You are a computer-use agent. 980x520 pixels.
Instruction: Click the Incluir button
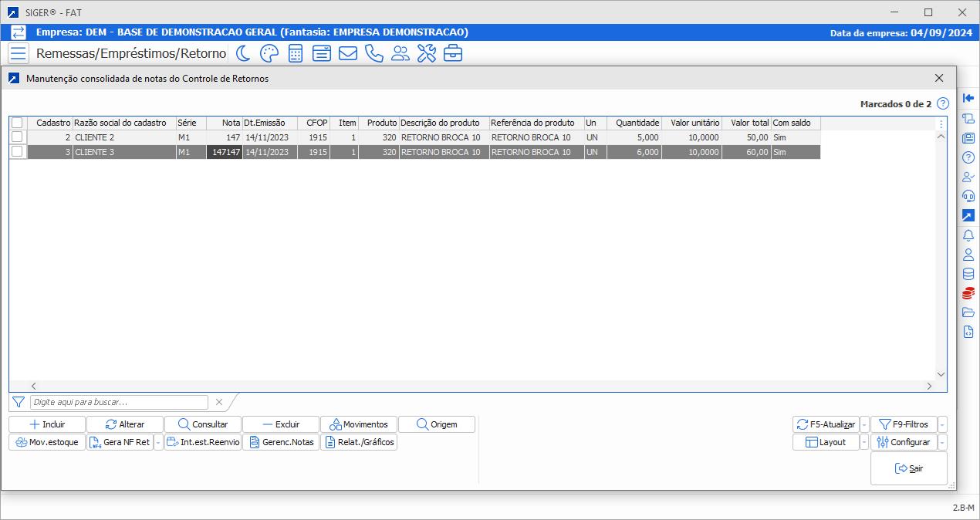coord(47,424)
